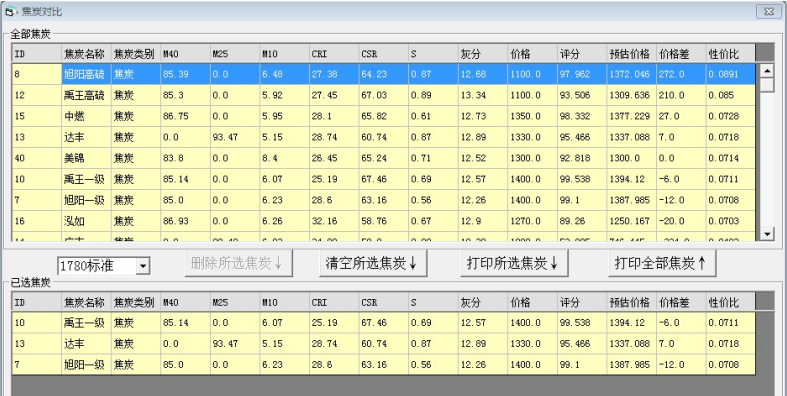Click ID cell 16 in the top table
The height and width of the screenshot is (396, 787).
tap(37, 221)
